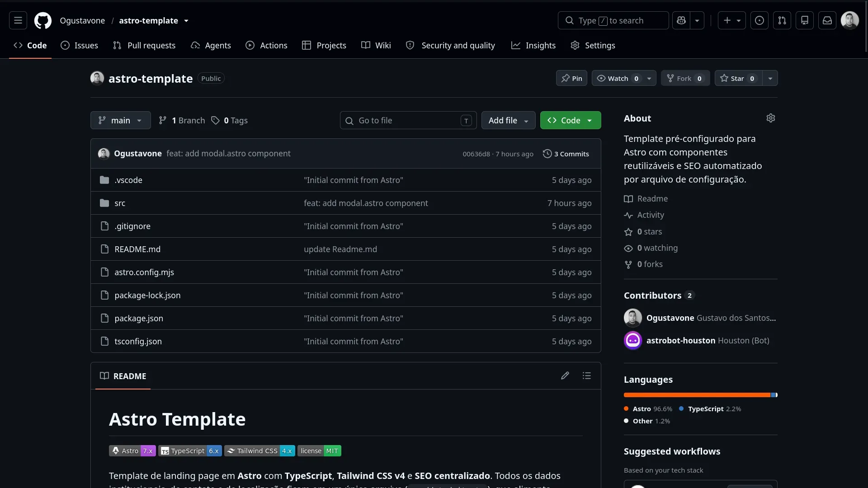Viewport: 868px width, 488px height.
Task: Open the Activity link in About
Action: (x=644, y=215)
